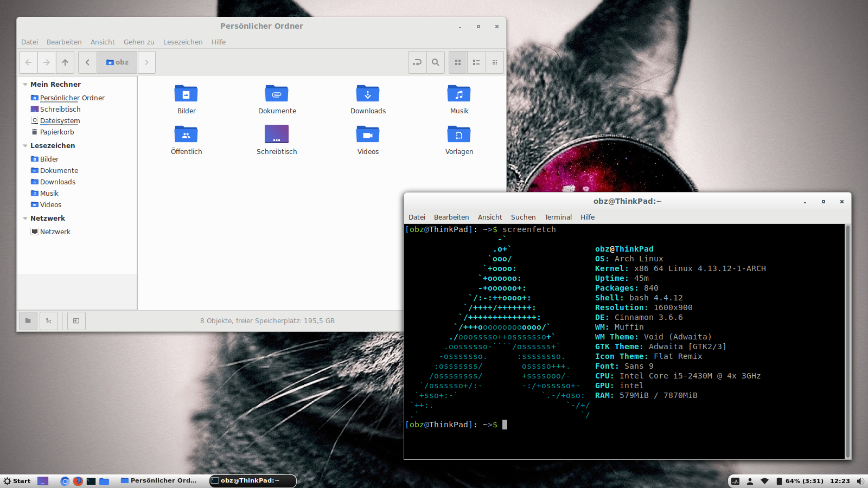Open the Musik bookmark in sidebar
The width and height of the screenshot is (868, 488).
(45, 194)
